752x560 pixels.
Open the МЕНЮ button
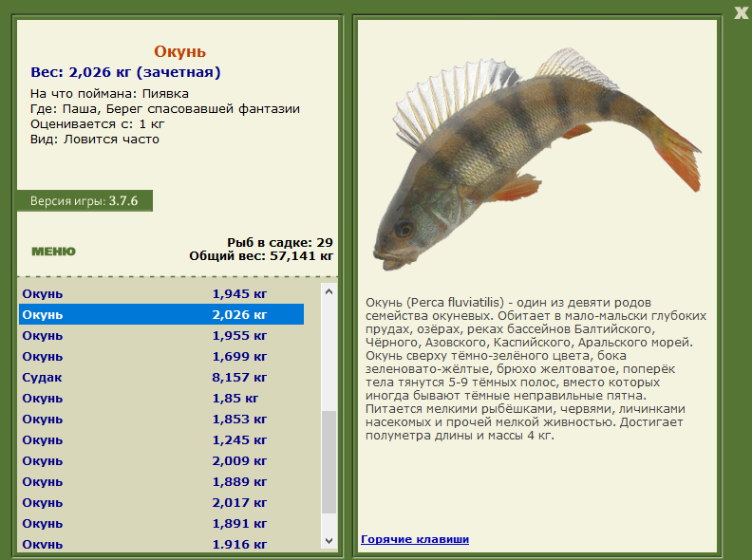(x=54, y=252)
